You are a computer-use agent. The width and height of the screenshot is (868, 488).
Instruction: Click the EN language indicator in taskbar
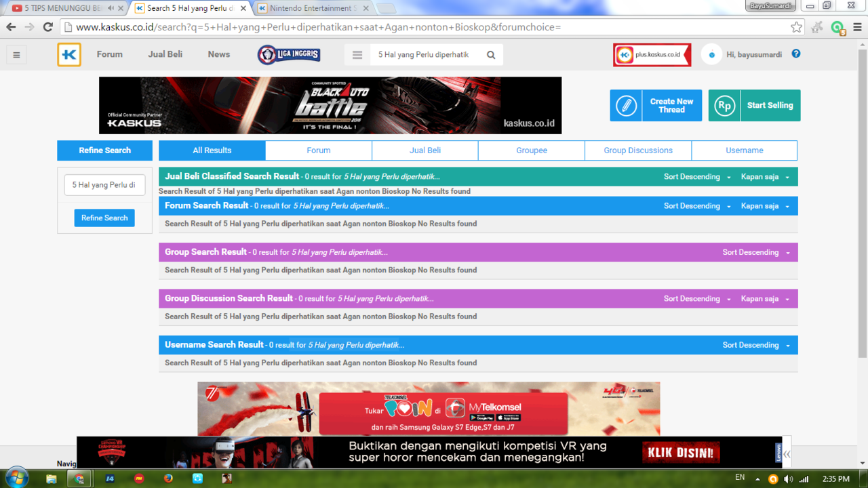[x=740, y=478]
